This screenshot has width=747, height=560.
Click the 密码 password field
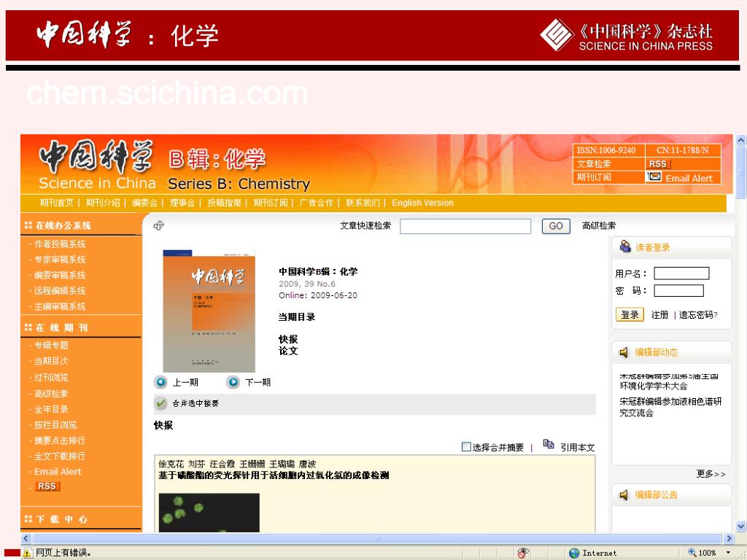(x=678, y=290)
